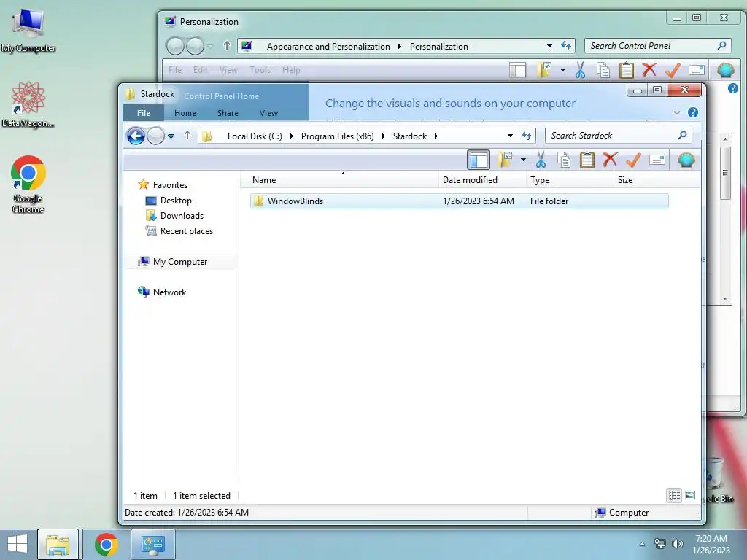
Task: Sort by the Type column header
Action: 570,180
